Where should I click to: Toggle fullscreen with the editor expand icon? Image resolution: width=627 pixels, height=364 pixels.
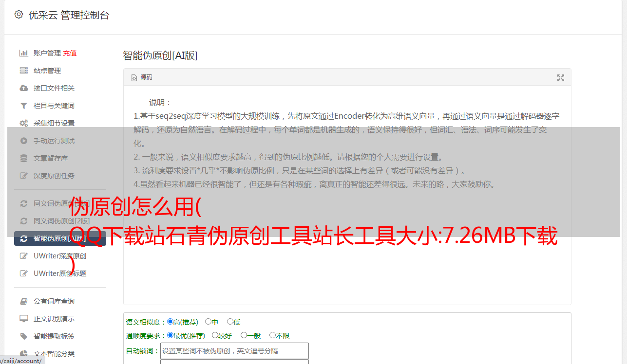point(561,78)
